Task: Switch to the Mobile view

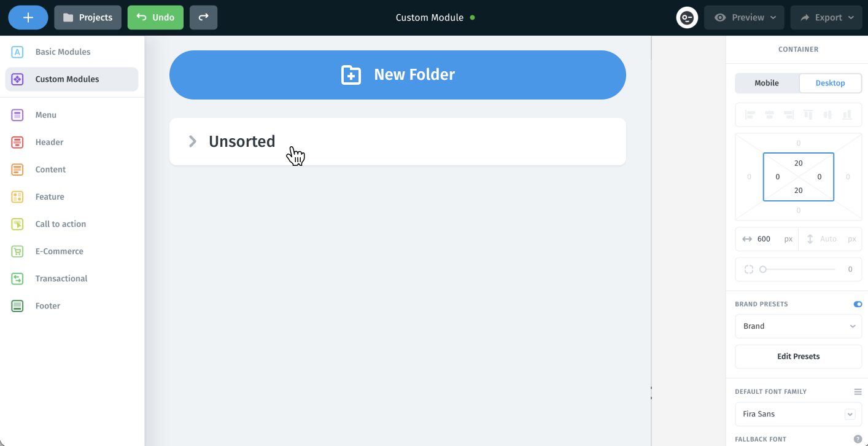Action: click(767, 83)
